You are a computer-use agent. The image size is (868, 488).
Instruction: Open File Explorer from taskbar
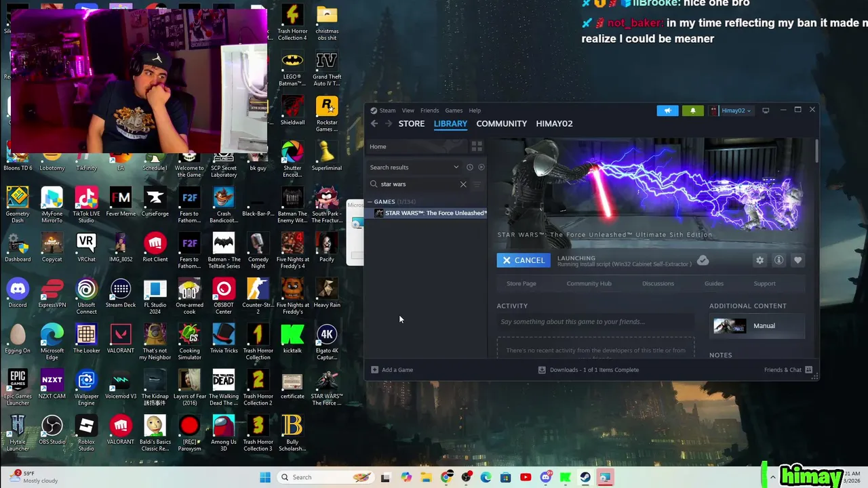[426, 477]
